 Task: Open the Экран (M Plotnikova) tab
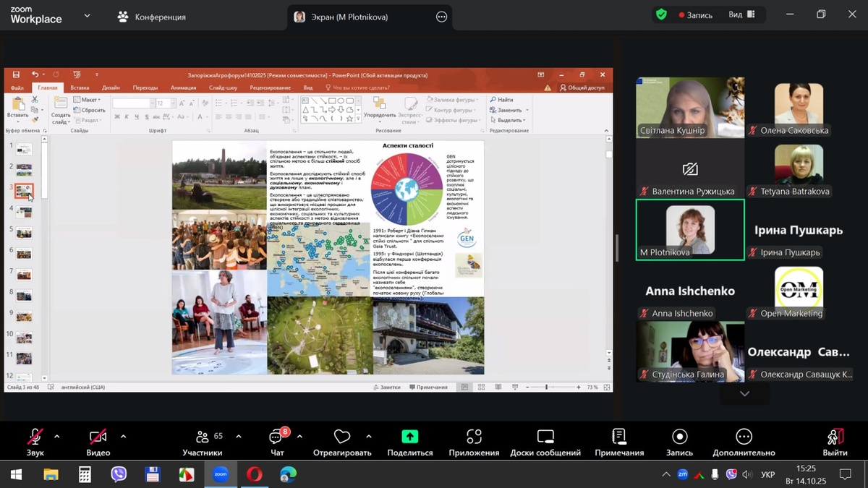pyautogui.click(x=340, y=17)
